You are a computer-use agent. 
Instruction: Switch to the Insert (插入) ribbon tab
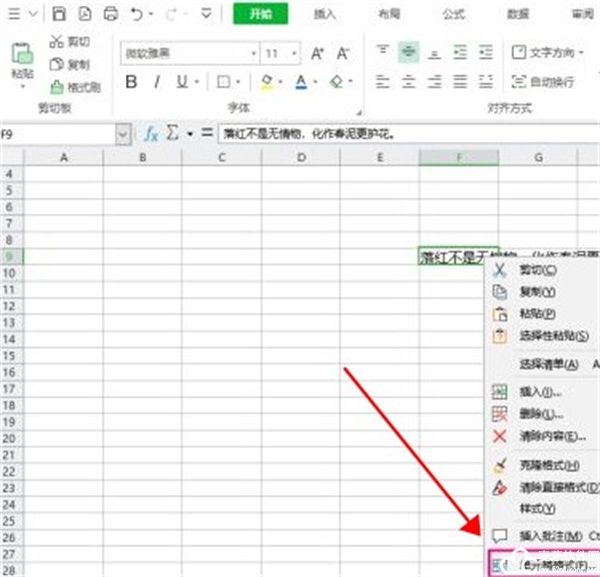click(x=324, y=14)
